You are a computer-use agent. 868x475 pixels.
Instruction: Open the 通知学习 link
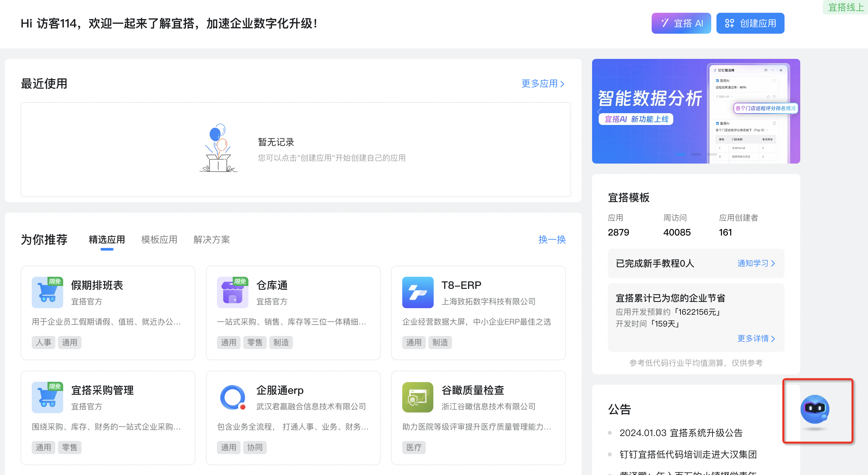click(756, 263)
